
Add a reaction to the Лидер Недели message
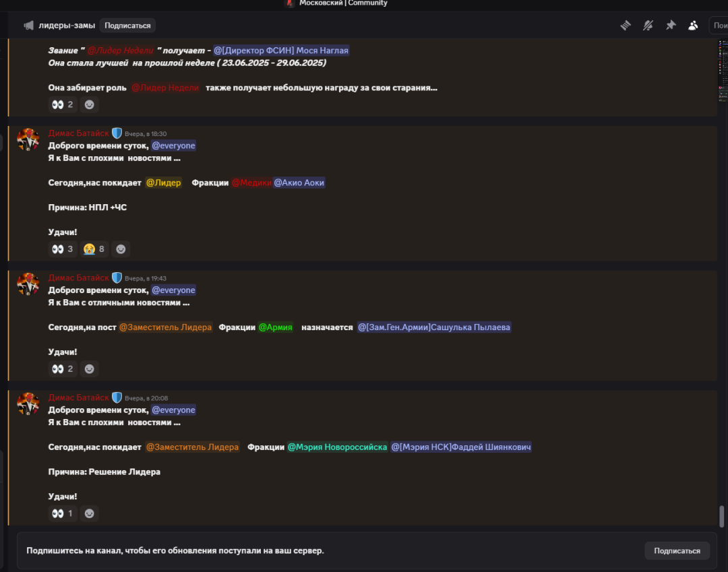90,104
